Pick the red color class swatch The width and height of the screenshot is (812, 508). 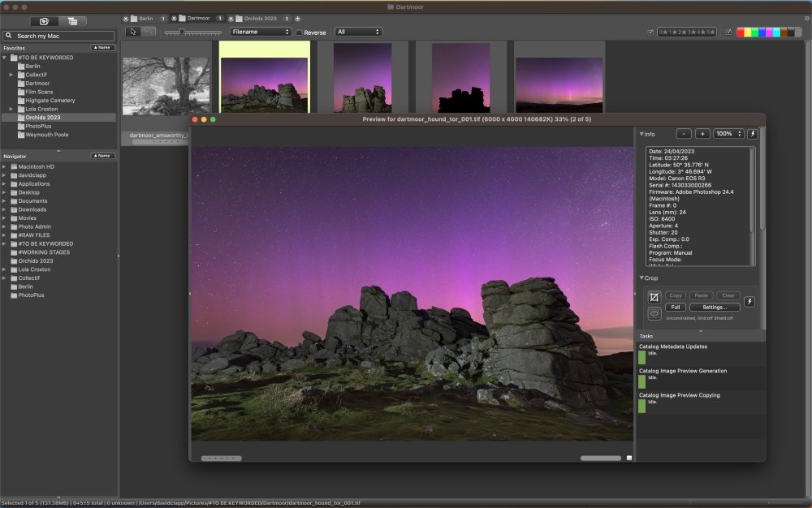coord(741,32)
